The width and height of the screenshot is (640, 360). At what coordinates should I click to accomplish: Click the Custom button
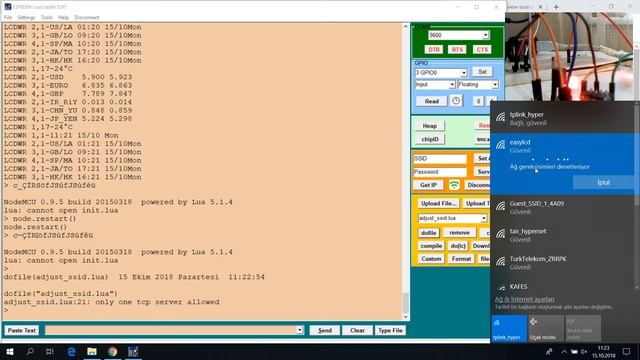pyautogui.click(x=431, y=259)
